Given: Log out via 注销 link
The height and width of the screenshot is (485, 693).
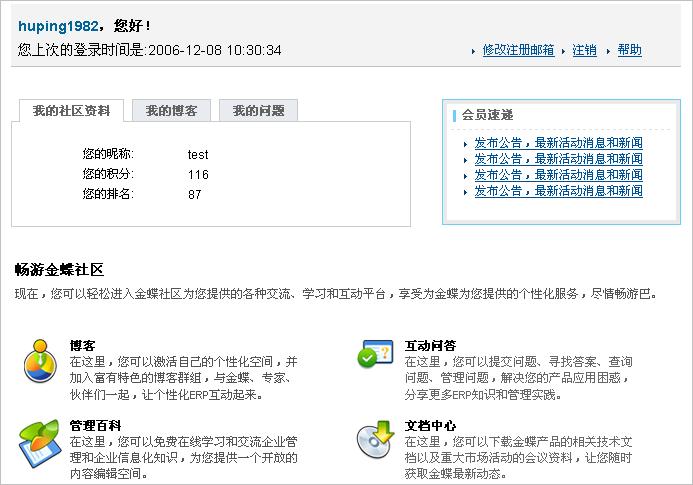Looking at the screenshot, I should [584, 50].
